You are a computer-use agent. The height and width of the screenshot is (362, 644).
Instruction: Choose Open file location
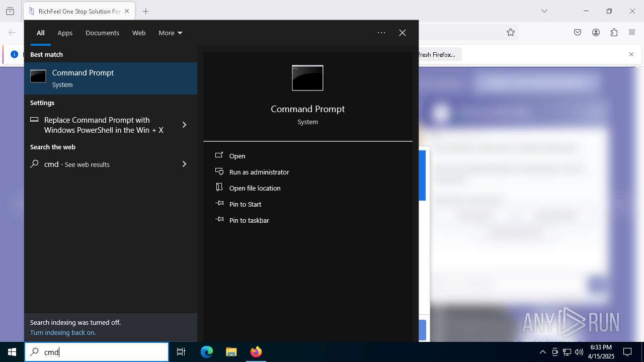(x=308, y=188)
